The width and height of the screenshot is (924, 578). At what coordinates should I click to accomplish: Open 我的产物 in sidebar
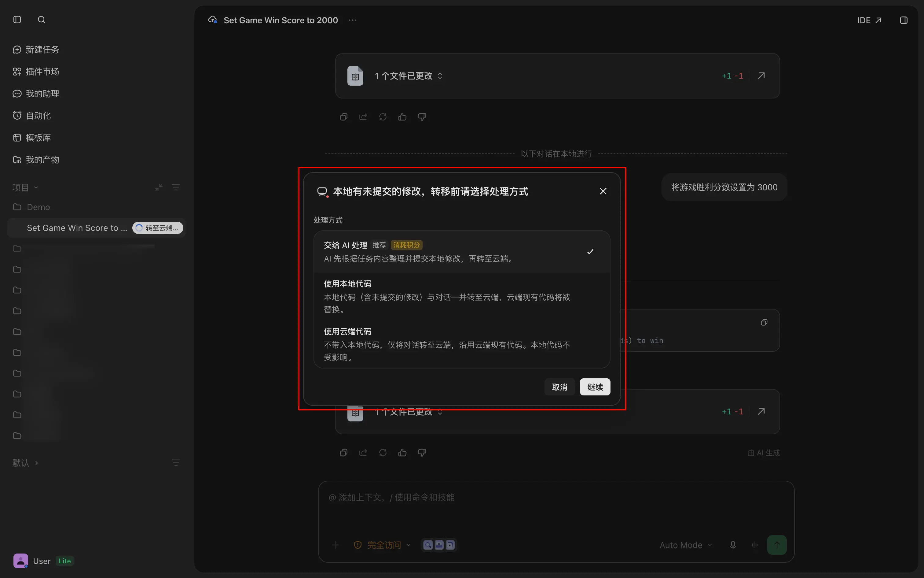pyautogui.click(x=36, y=159)
